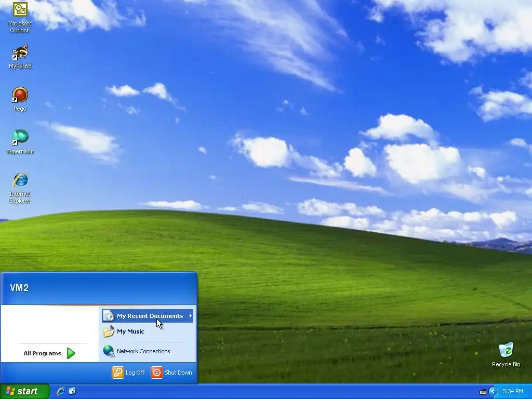Viewport: 532px width, 399px height.
Task: Close the menu via the start button
Action: coord(24,391)
